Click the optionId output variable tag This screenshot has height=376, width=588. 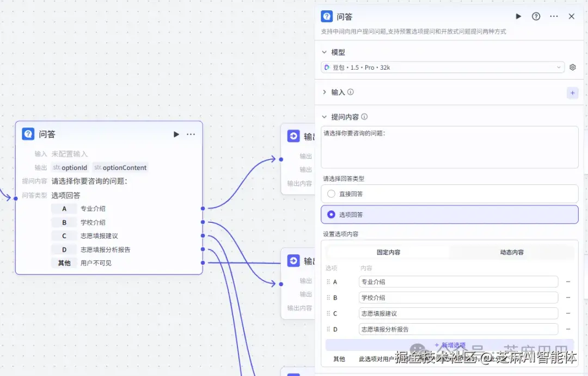coord(70,167)
